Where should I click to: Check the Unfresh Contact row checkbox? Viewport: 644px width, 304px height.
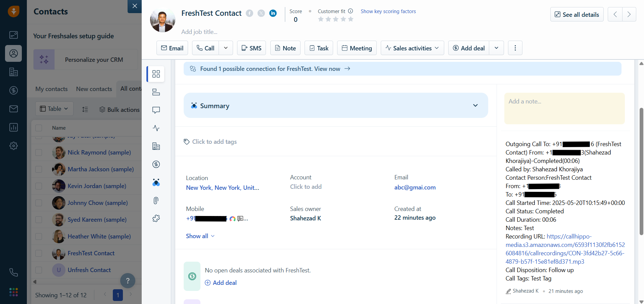pyautogui.click(x=39, y=270)
